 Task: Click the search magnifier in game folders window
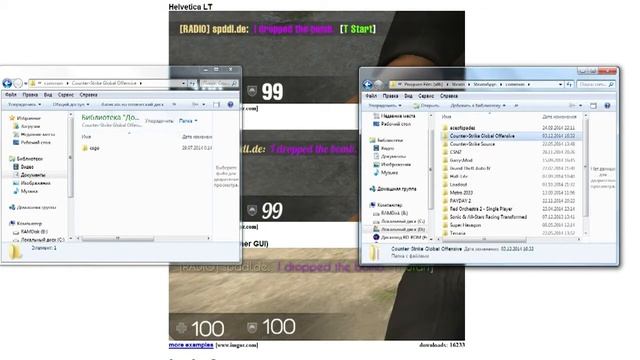click(611, 84)
